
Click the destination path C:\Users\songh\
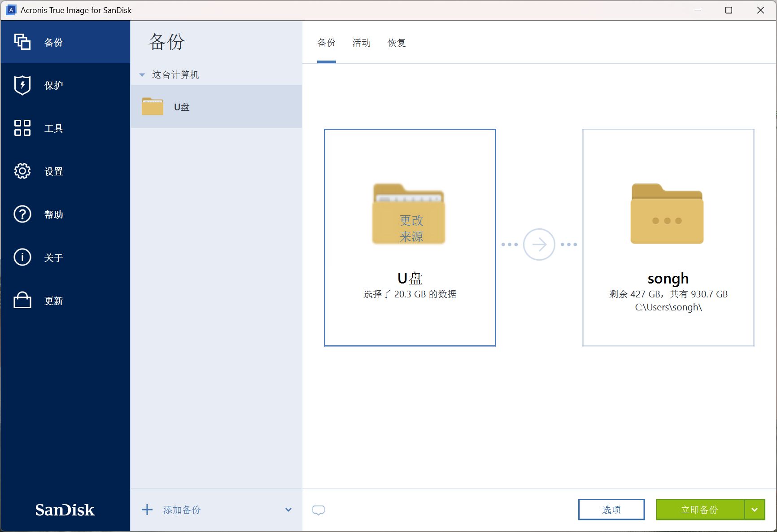(x=668, y=307)
